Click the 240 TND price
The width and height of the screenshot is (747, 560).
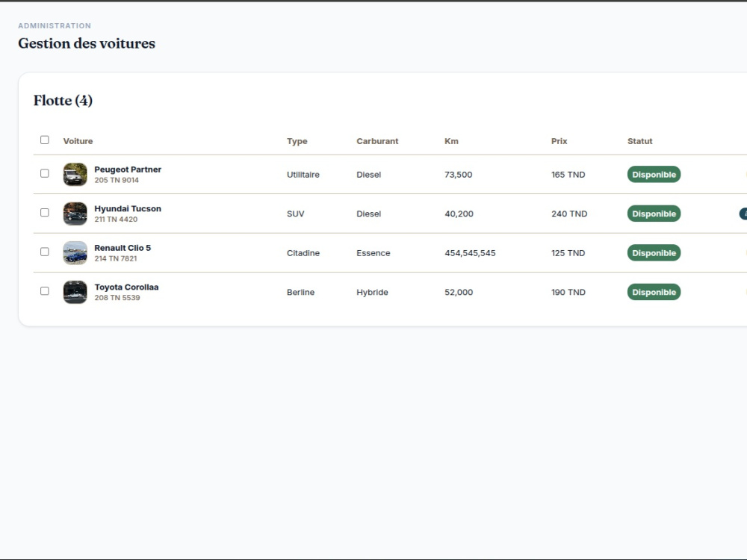tap(569, 214)
